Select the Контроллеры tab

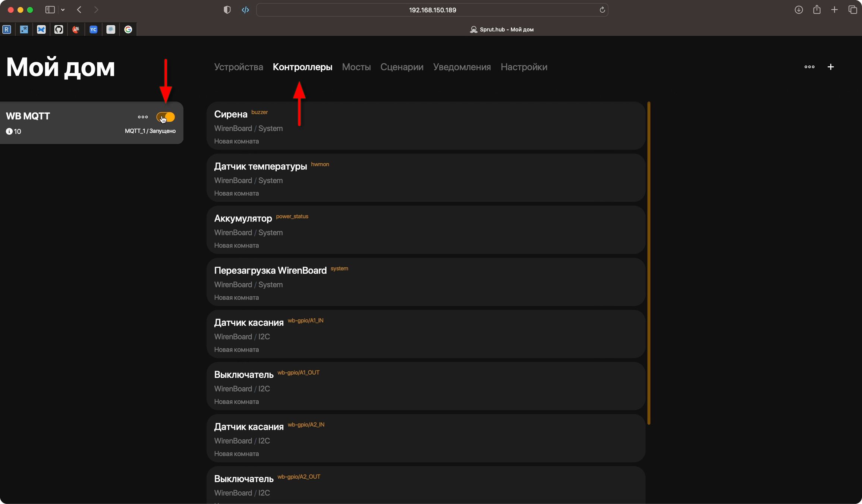click(302, 67)
